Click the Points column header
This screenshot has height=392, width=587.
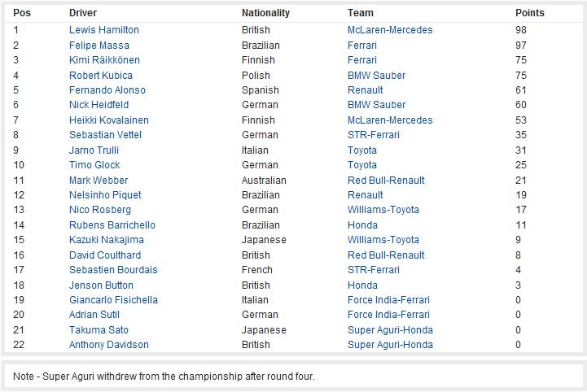click(530, 13)
